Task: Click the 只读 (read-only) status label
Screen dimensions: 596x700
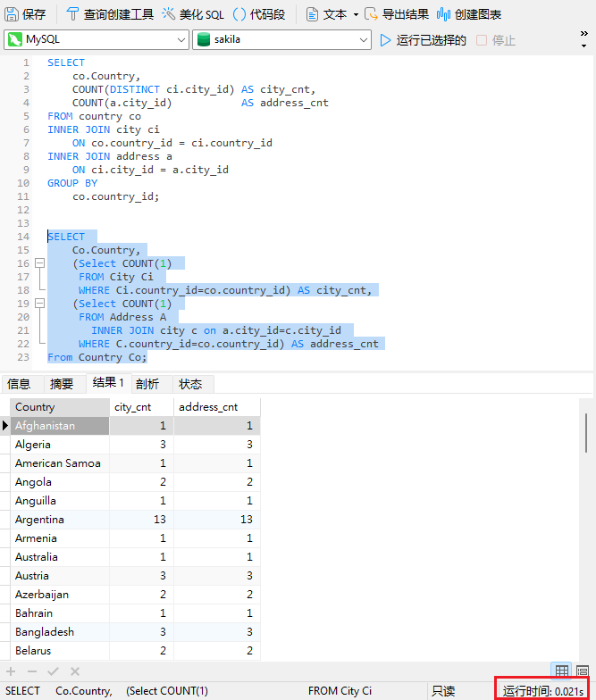Action: tap(443, 691)
